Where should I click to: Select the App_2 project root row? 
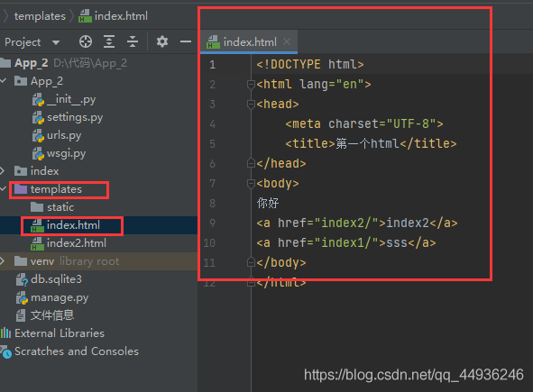98,63
